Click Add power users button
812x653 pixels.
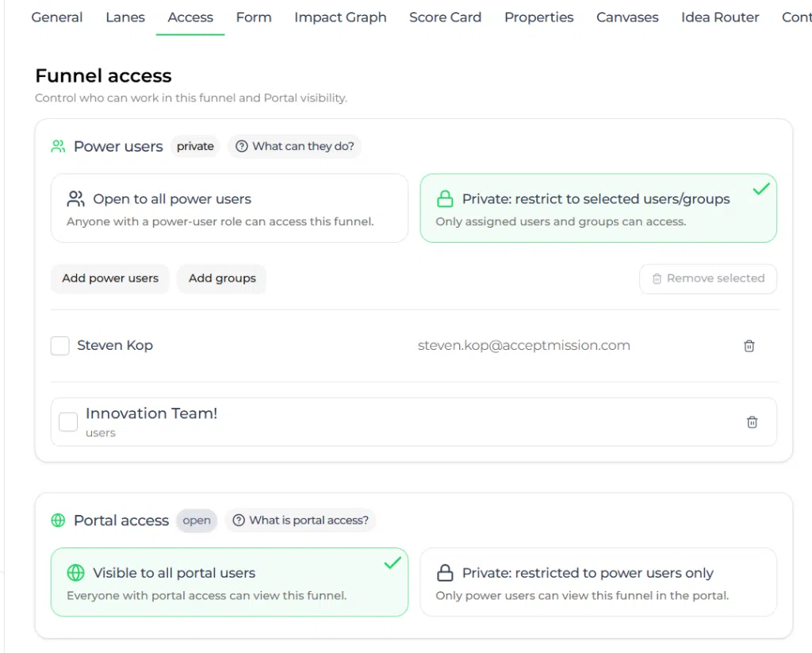point(110,278)
